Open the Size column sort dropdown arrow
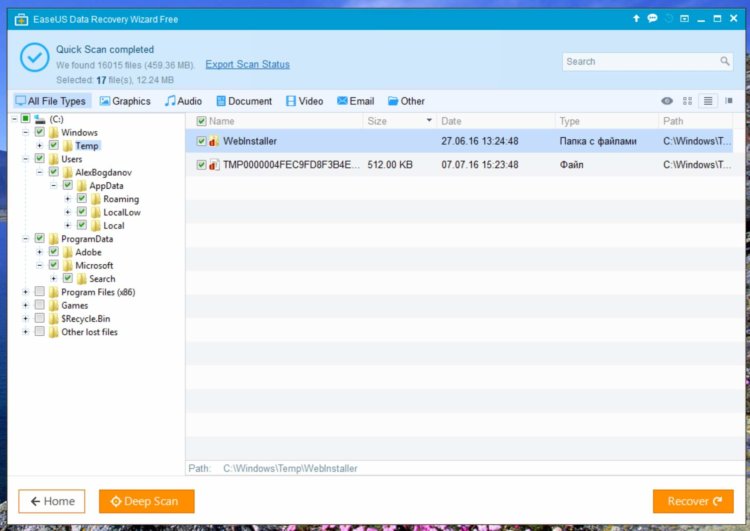 coord(429,121)
